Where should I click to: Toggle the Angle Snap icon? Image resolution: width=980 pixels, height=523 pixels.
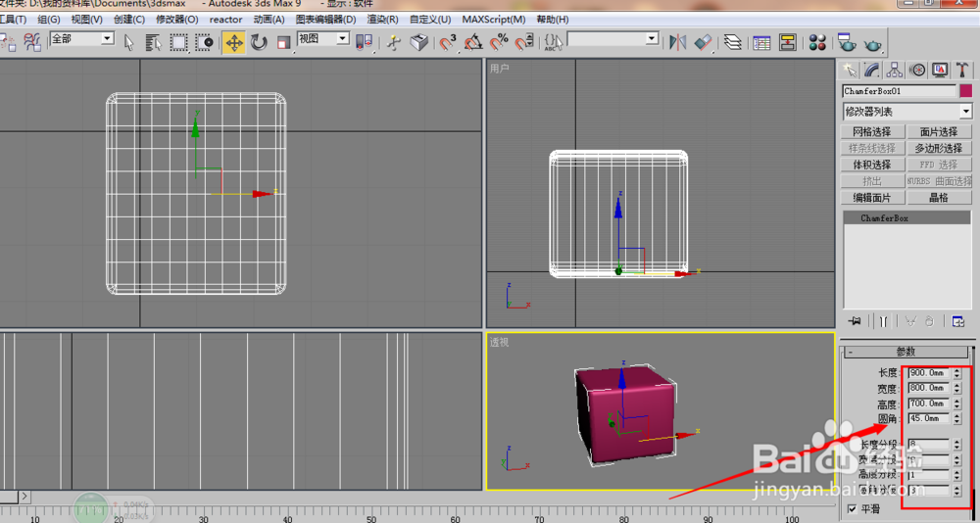(x=473, y=42)
